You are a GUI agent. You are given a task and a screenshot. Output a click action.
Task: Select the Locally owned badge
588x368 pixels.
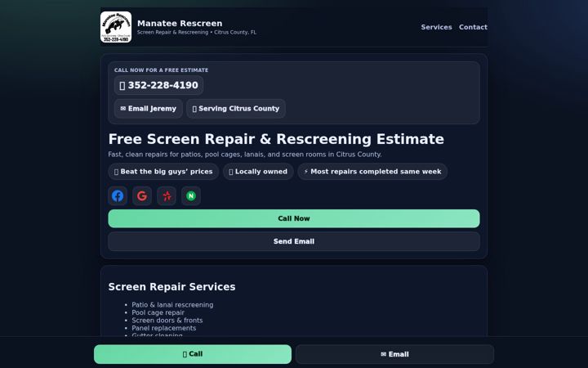[x=258, y=172]
